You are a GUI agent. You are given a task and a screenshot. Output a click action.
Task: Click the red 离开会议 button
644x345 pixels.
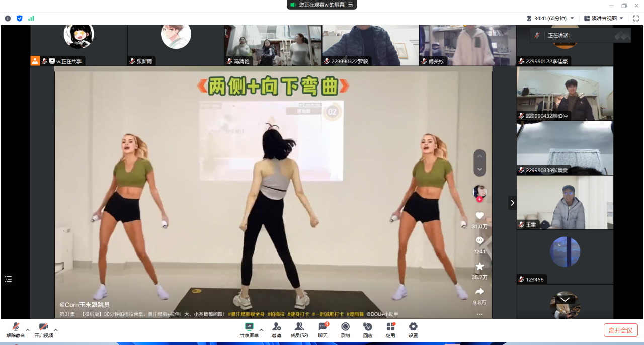tap(620, 330)
